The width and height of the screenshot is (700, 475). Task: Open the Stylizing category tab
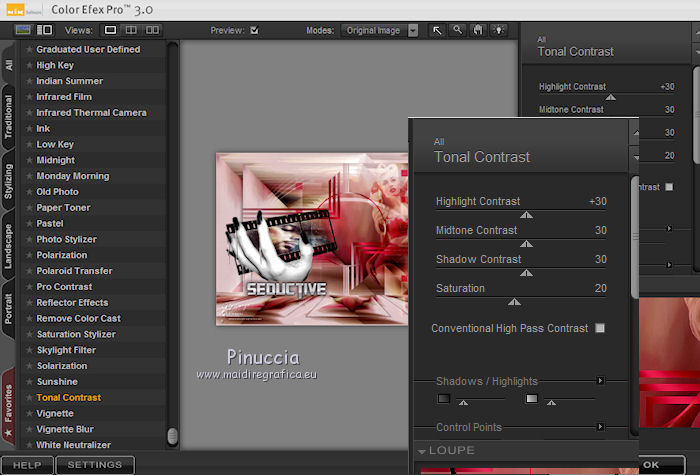click(8, 180)
